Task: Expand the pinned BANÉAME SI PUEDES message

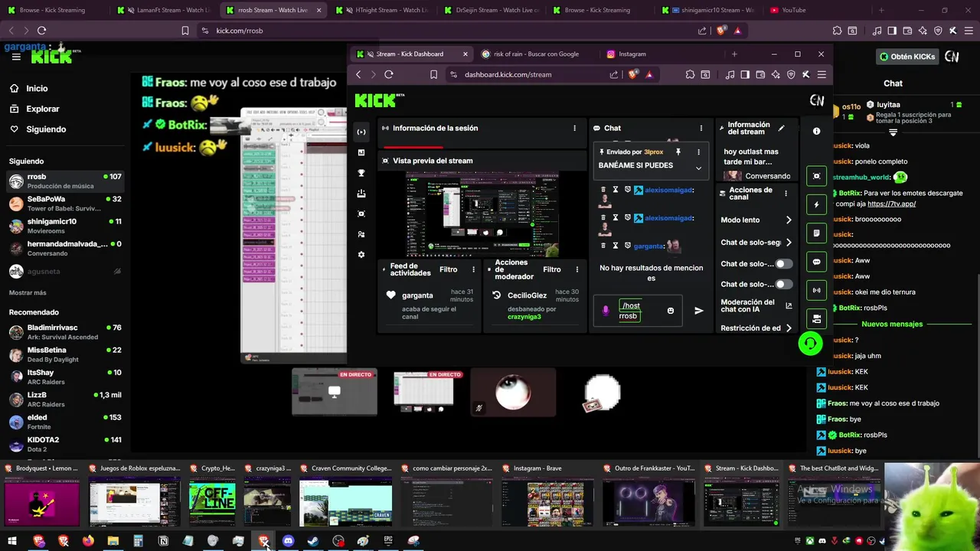Action: tap(698, 168)
